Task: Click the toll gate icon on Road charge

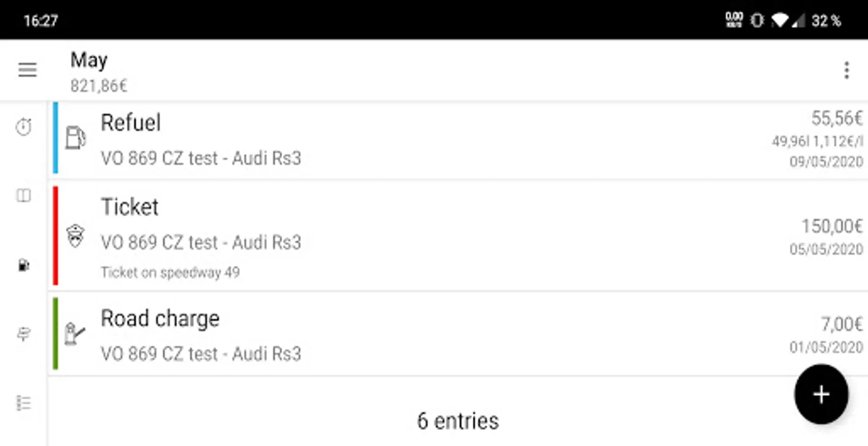Action: (x=74, y=334)
